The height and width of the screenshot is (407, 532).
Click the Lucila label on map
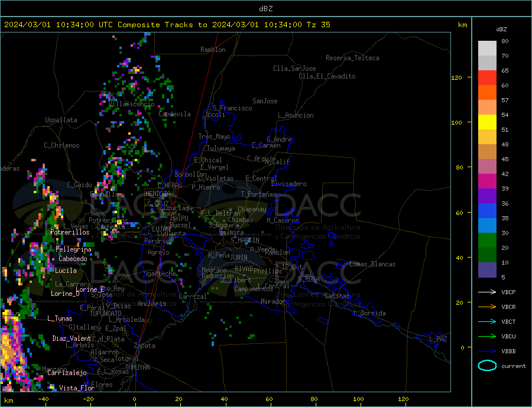(x=66, y=271)
